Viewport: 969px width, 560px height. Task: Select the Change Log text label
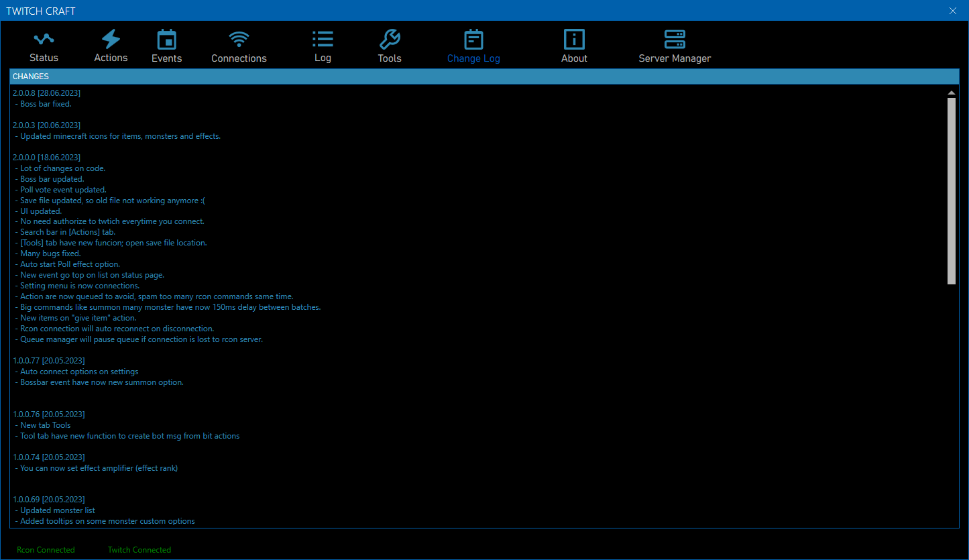pos(473,58)
